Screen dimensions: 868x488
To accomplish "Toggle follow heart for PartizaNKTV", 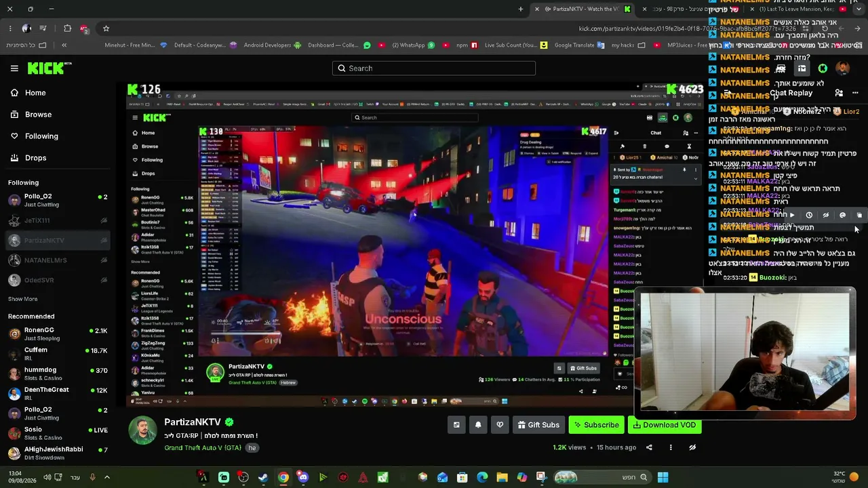I will [x=500, y=425].
